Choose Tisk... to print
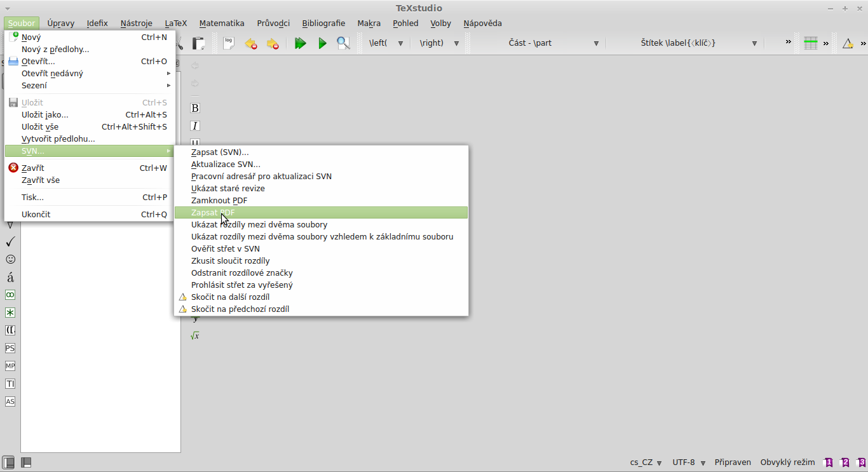 point(89,197)
